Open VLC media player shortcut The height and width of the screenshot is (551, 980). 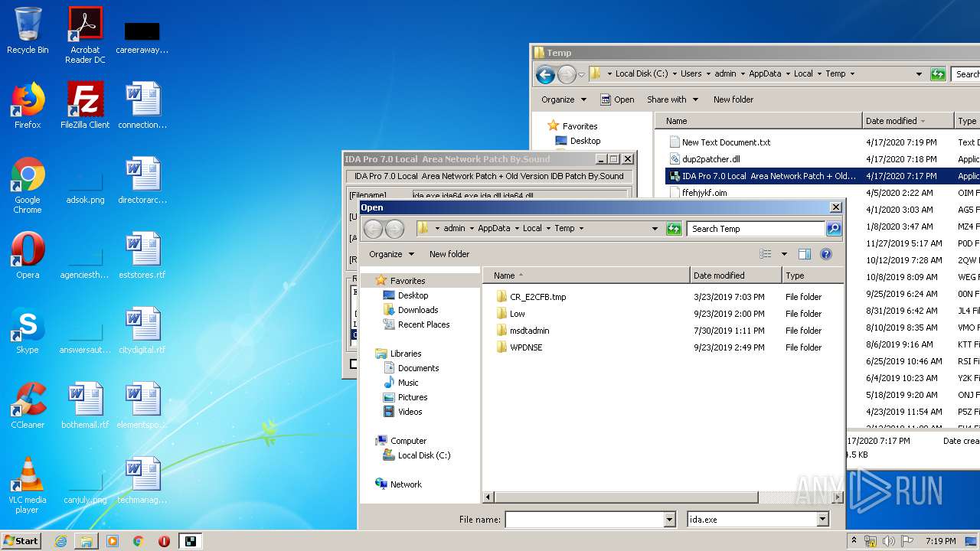(x=28, y=485)
